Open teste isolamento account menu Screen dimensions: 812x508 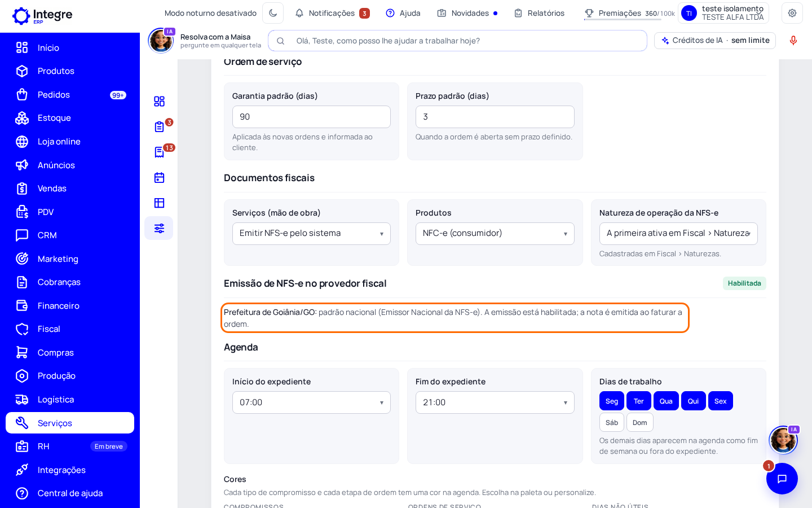point(723,13)
